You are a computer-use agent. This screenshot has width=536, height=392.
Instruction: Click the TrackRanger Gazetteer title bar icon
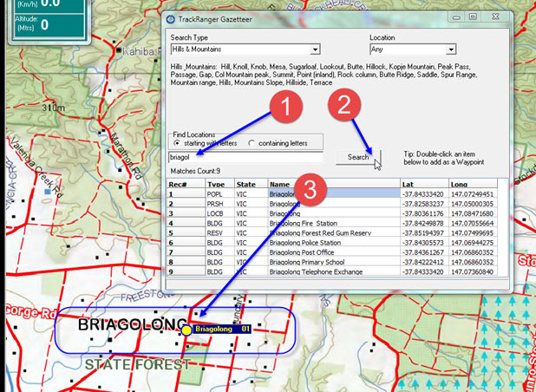171,19
